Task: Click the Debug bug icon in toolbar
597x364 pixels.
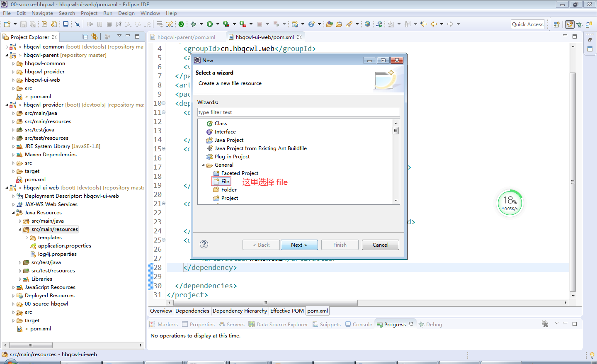Action: (193, 24)
